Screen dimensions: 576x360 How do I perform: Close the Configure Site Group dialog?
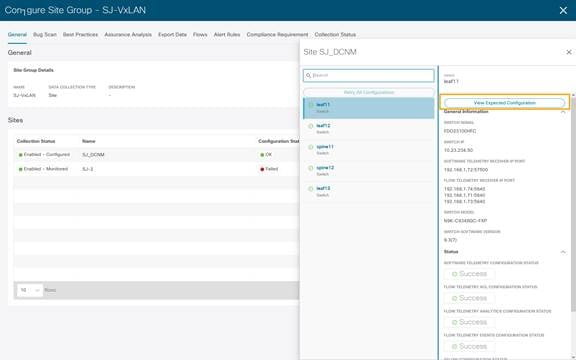tap(563, 10)
